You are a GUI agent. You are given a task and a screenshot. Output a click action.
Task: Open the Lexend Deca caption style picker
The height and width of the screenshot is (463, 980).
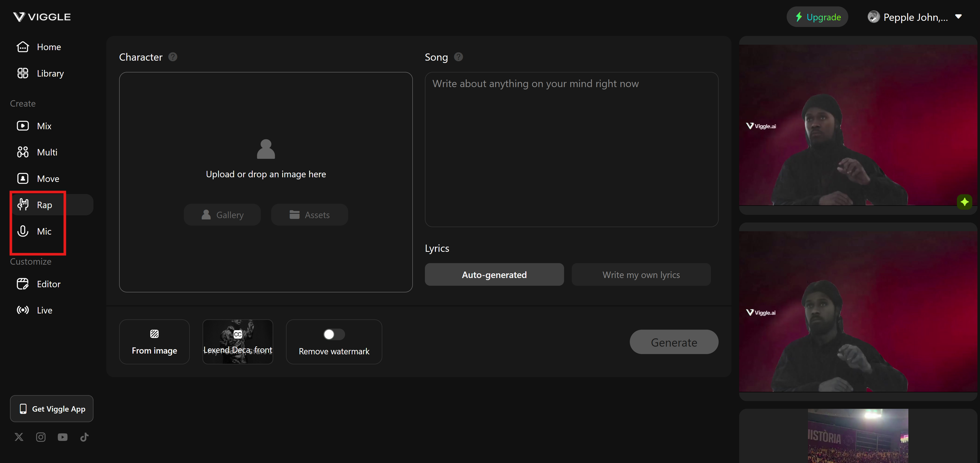coord(237,341)
